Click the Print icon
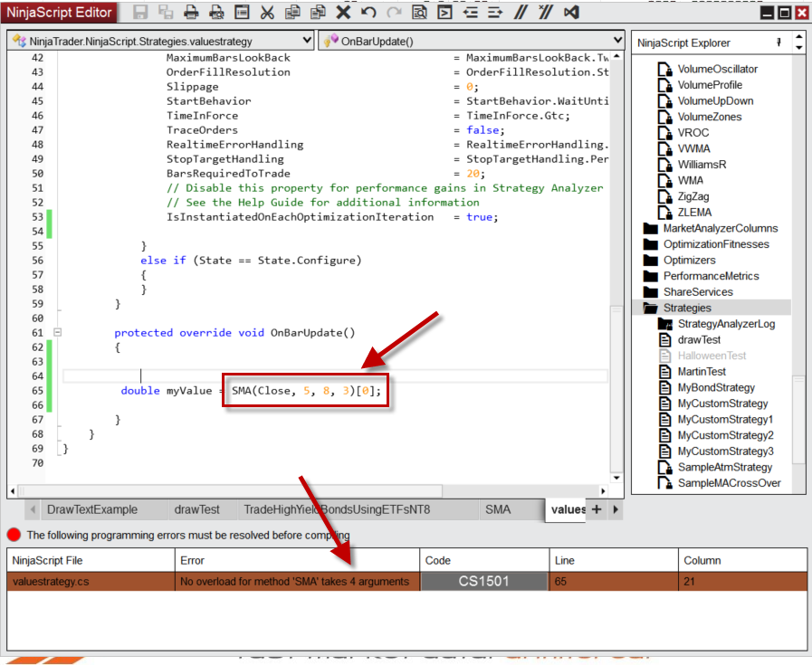 click(191, 12)
